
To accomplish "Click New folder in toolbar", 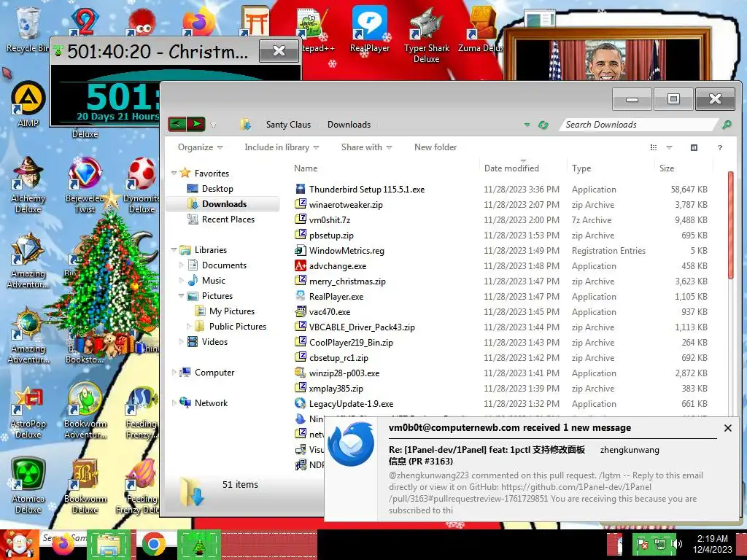I will click(x=436, y=147).
